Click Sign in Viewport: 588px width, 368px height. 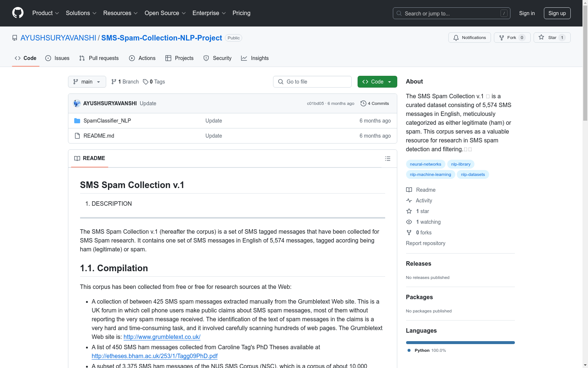coord(527,13)
